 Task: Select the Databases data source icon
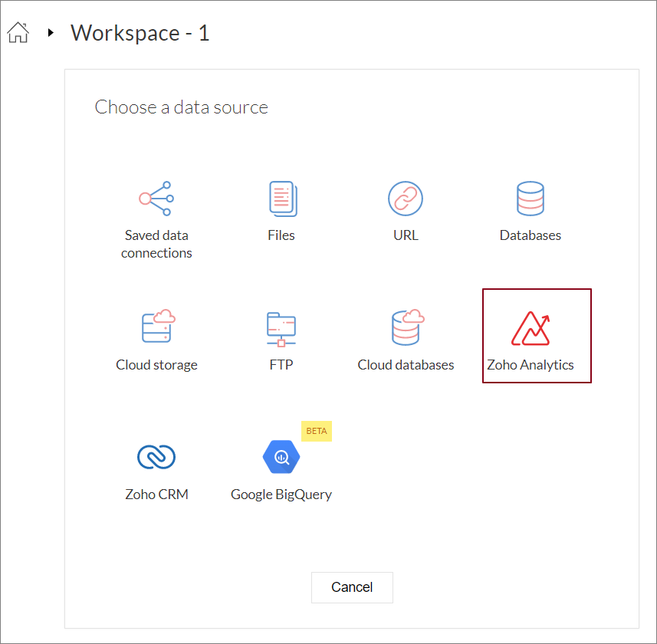(x=530, y=199)
